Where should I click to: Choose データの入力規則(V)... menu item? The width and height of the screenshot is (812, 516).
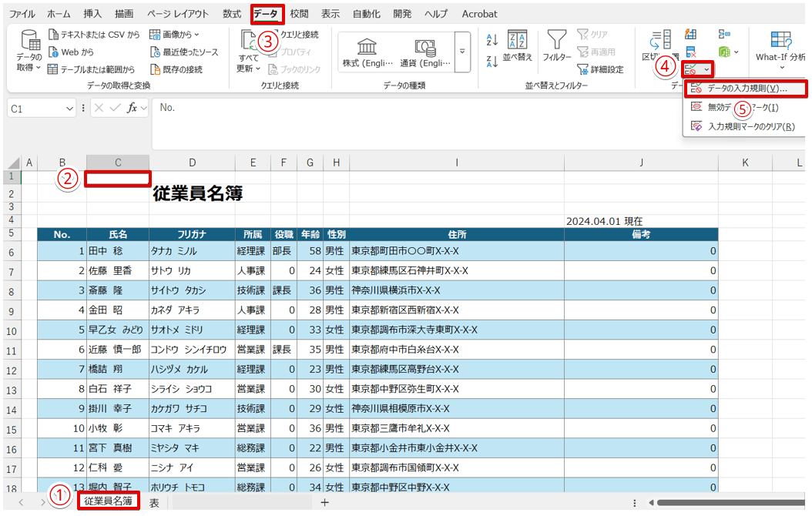click(746, 89)
